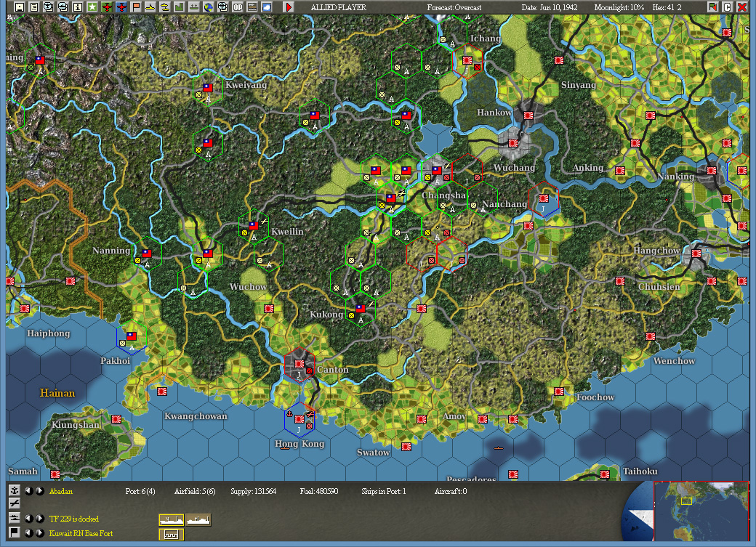Select the Japanese unit hex at Ichang
This screenshot has width=756, height=547.
coord(467,61)
